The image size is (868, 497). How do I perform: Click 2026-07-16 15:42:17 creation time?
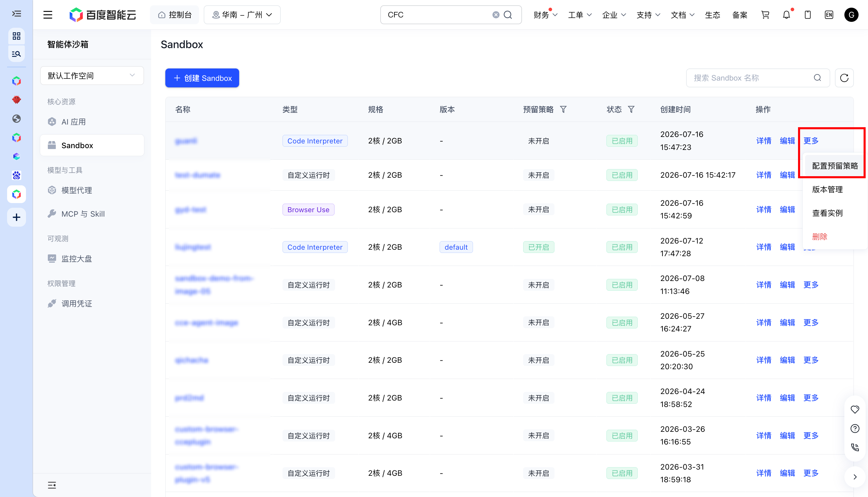pyautogui.click(x=698, y=175)
